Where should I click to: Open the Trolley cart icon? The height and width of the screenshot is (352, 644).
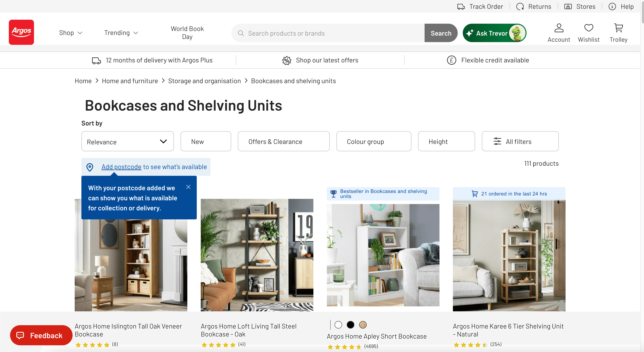coord(618,28)
